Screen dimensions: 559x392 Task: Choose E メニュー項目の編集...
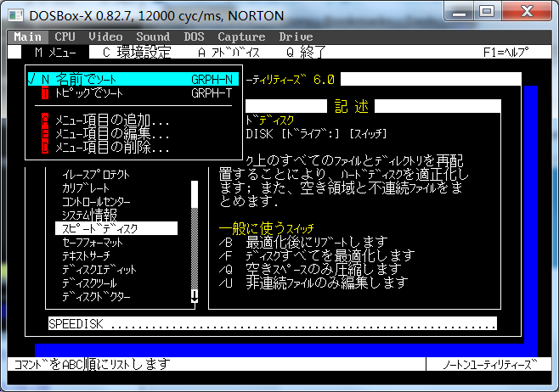pos(105,134)
